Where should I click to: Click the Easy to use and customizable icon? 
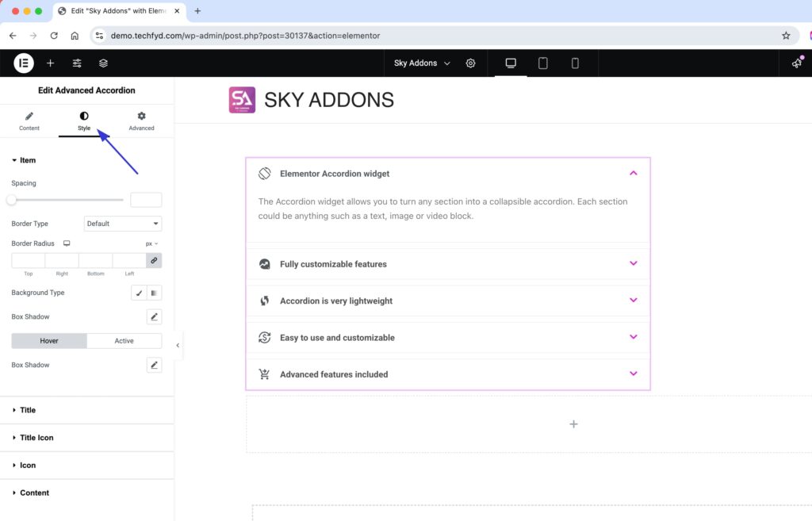point(265,338)
